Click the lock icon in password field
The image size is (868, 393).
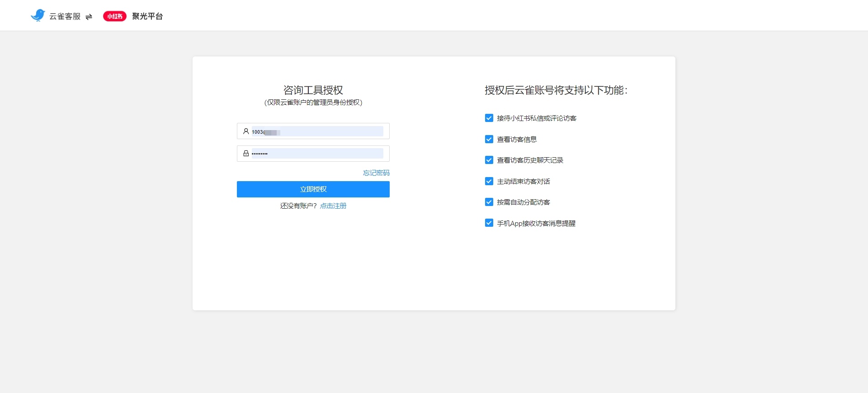[246, 154]
